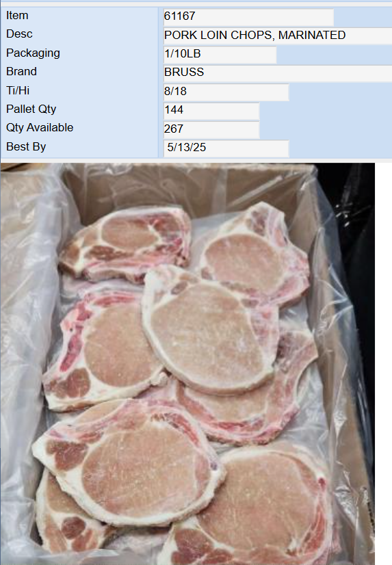
Task: Click the cardboard box edge in photo
Action: [187, 187]
